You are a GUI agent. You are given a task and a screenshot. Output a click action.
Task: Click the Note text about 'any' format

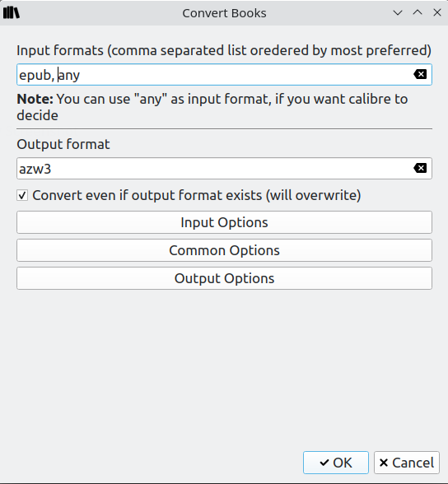click(212, 107)
